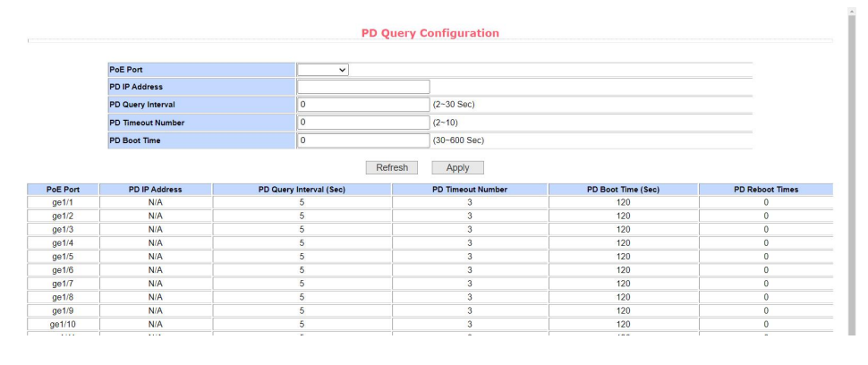Select the ge1/10 port cell

coord(64,324)
